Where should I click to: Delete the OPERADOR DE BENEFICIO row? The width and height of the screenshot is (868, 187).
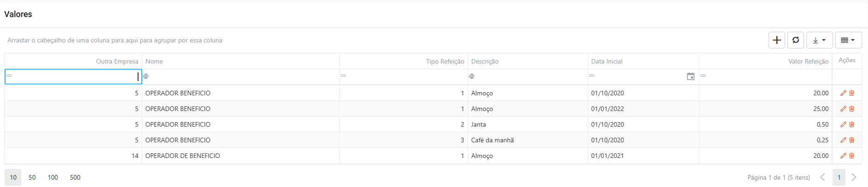(x=852, y=156)
